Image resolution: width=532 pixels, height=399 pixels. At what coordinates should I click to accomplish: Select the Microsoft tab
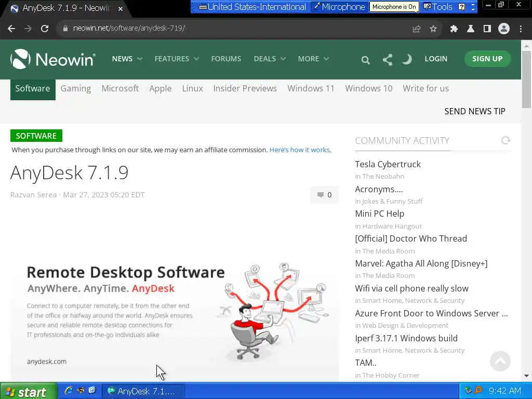pos(120,88)
